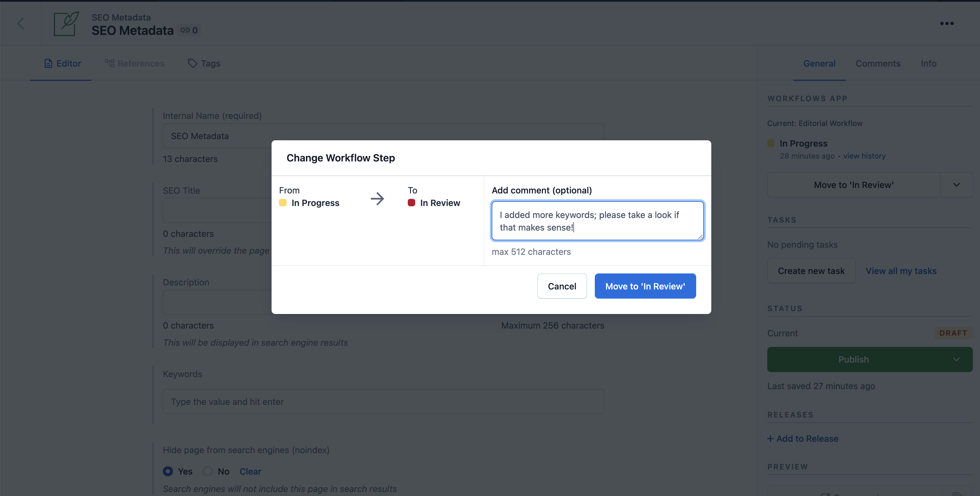Click the References tab tree icon
This screenshot has width=980, height=496.
[x=110, y=63]
